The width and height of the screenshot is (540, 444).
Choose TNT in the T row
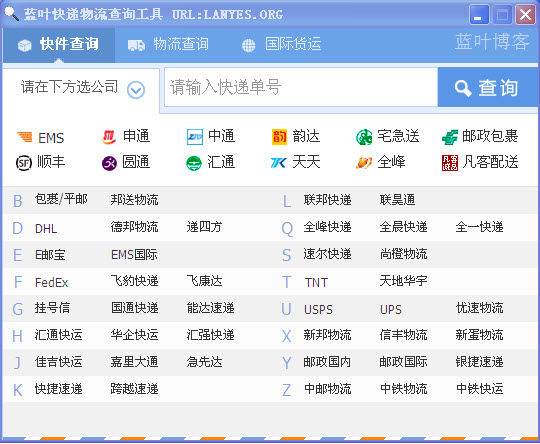tap(316, 282)
